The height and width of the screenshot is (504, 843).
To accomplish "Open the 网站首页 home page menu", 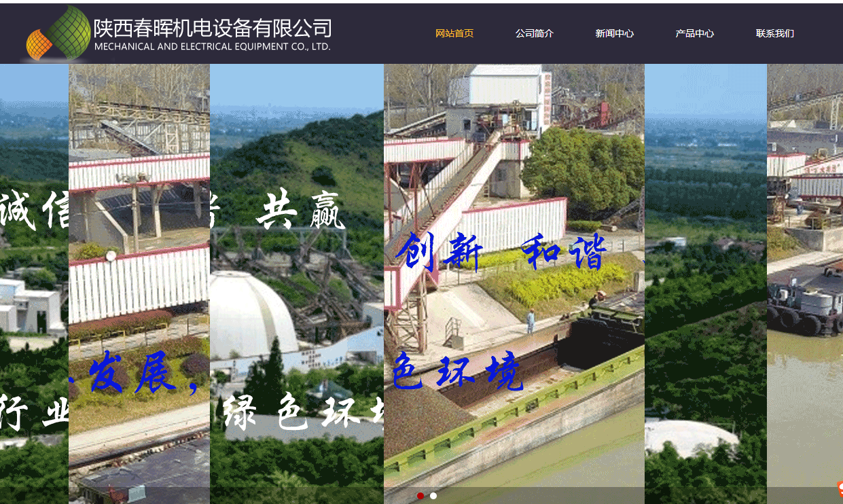I will tap(454, 33).
